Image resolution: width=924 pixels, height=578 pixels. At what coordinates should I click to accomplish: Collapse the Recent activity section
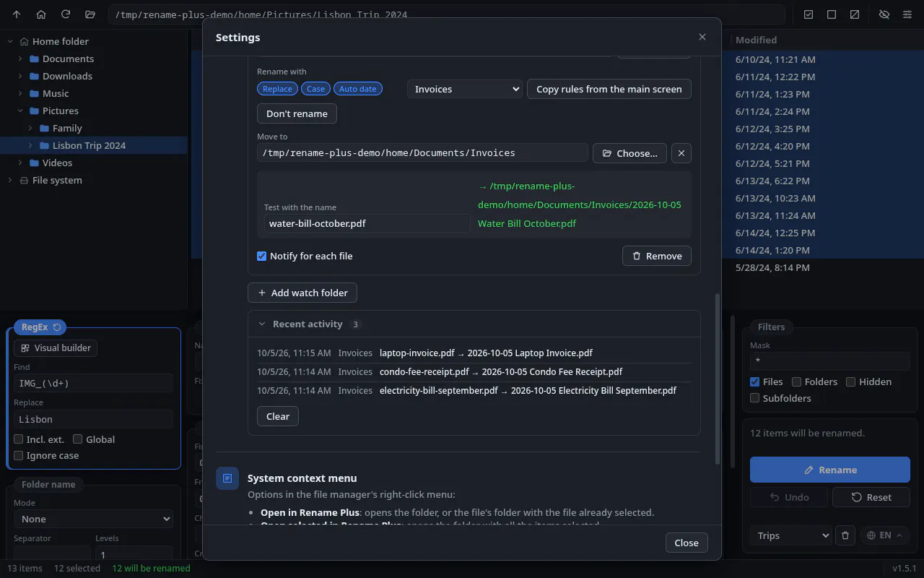click(x=262, y=324)
